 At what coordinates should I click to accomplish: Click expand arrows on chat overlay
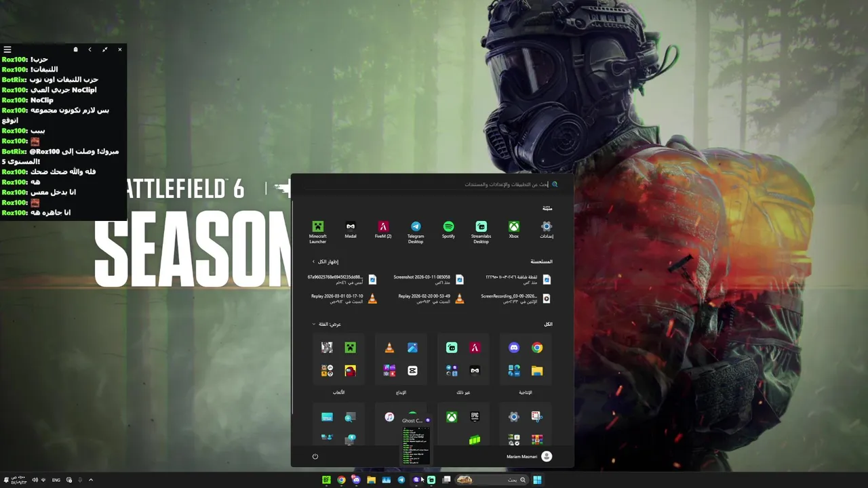click(104, 49)
